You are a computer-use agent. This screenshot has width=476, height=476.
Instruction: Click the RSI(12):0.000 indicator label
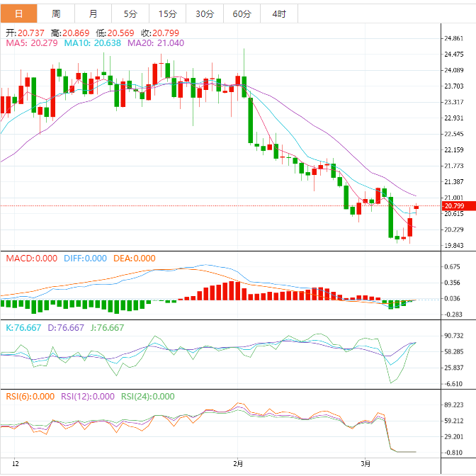click(x=88, y=397)
